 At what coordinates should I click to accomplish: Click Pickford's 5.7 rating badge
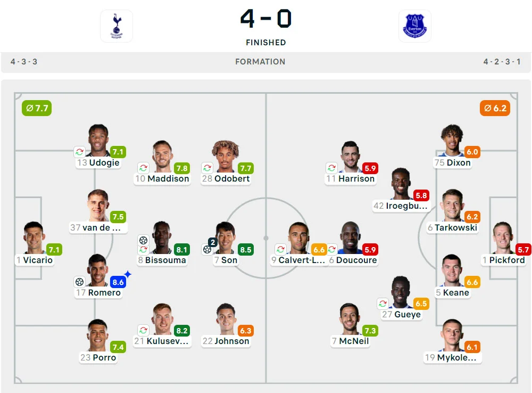(523, 249)
